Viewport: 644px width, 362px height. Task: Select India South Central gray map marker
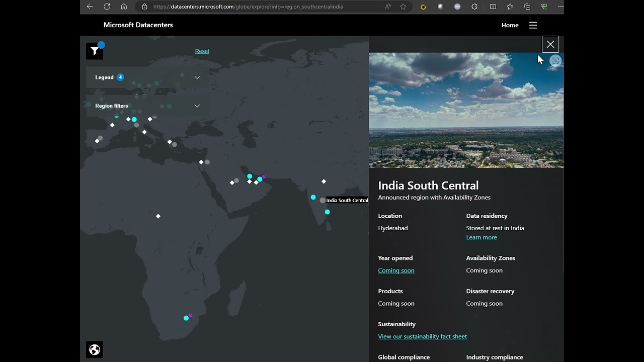(x=323, y=201)
